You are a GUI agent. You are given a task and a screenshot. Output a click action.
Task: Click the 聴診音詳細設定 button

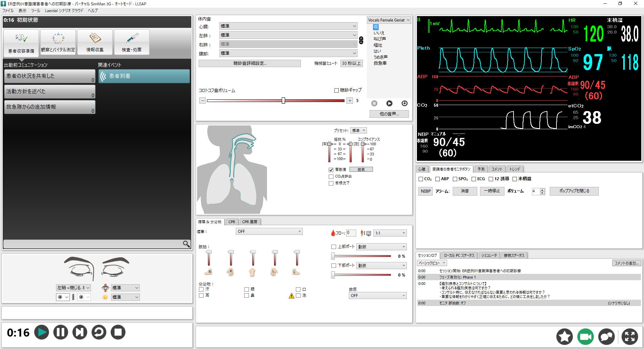pos(250,63)
